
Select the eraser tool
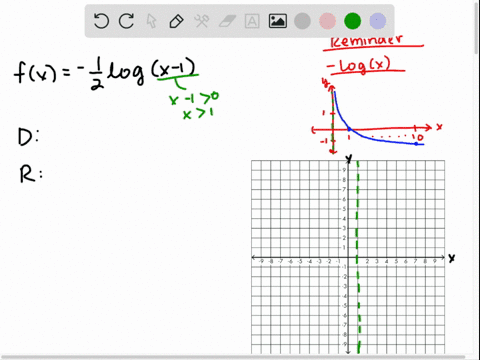coord(227,21)
